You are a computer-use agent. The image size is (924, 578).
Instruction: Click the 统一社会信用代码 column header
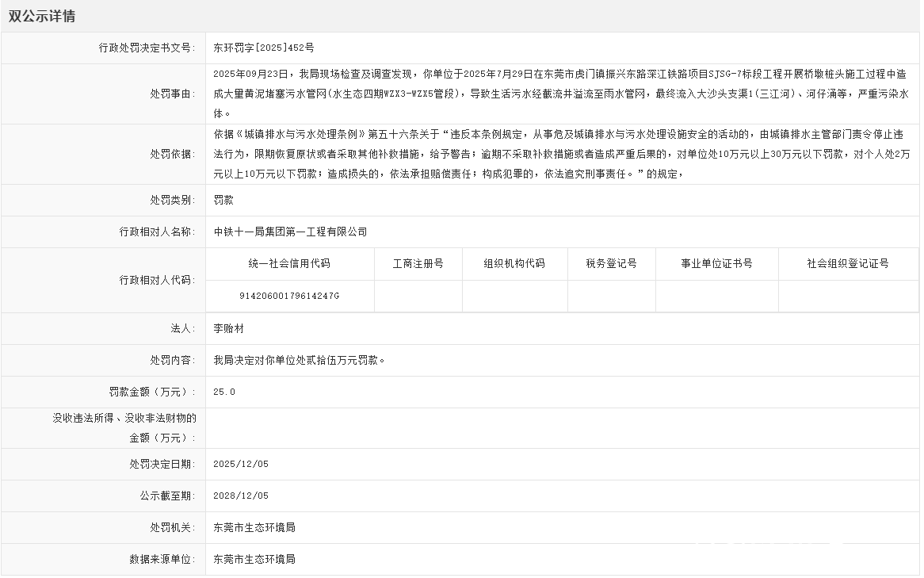289,264
